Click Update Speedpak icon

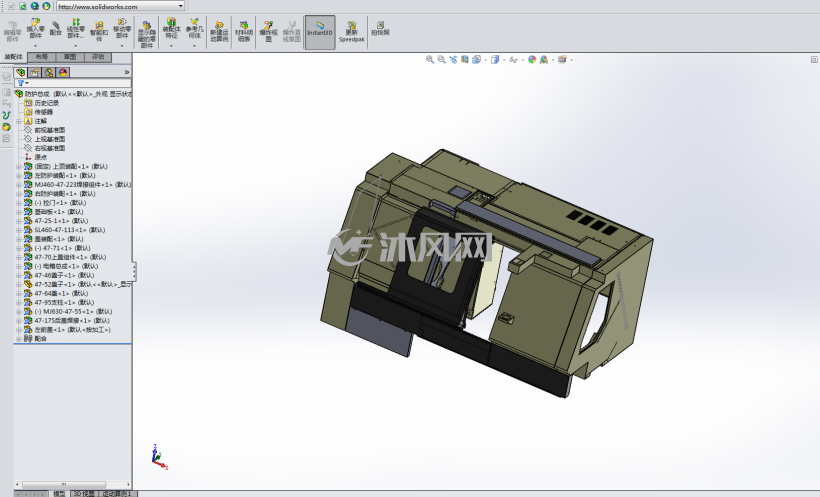coord(351,32)
